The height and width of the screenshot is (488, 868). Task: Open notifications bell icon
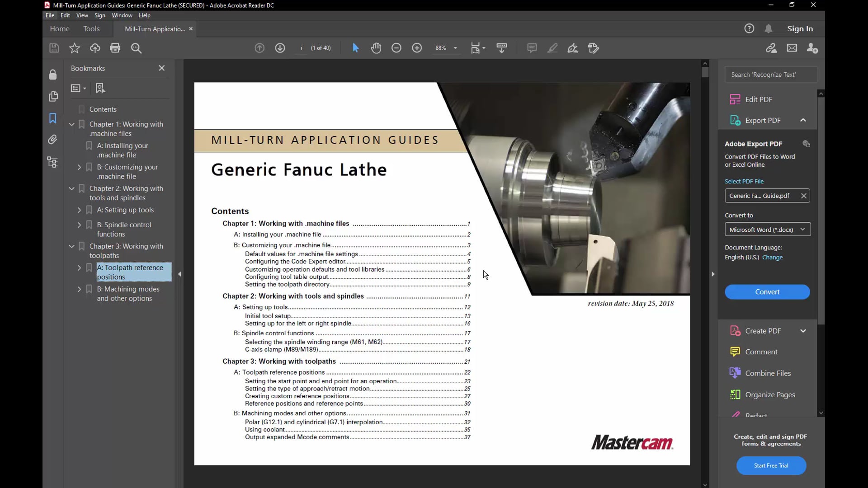pos(769,28)
